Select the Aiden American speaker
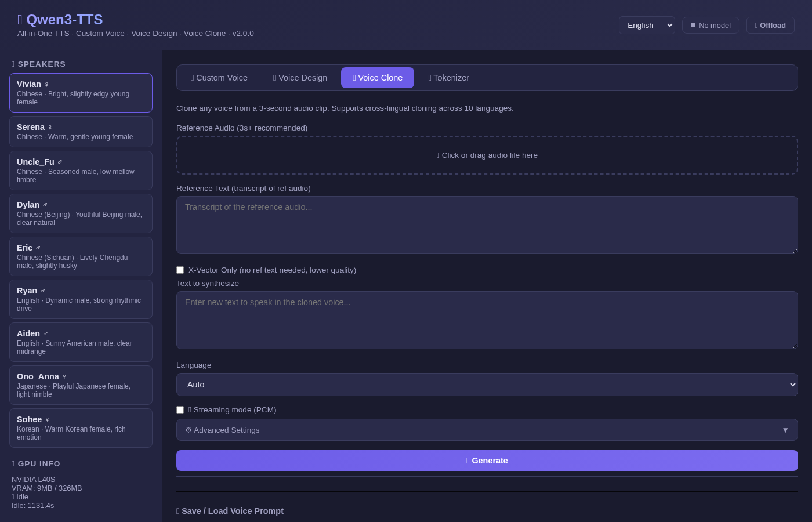Screen dimensions: 812x522 [x=81, y=342]
